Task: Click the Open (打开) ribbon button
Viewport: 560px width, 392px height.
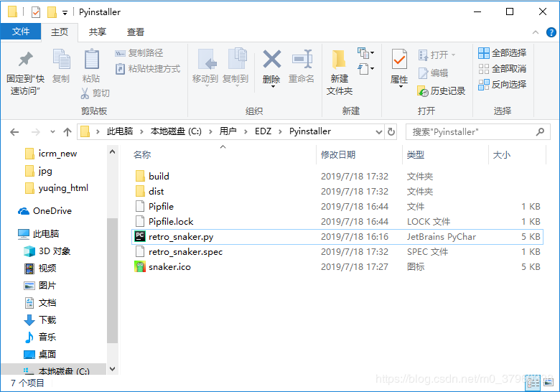Action: pos(437,55)
